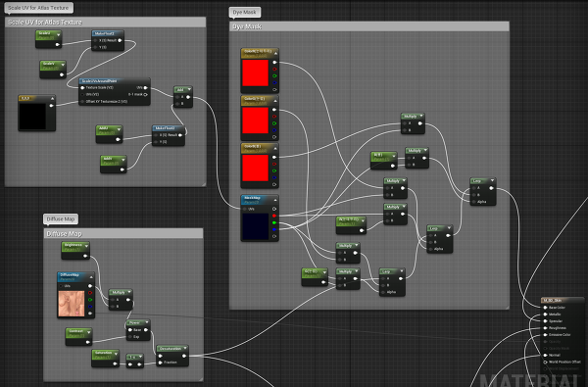Expand the Contrast node dropdown arrow
The width and height of the screenshot is (588, 387).
pos(88,333)
